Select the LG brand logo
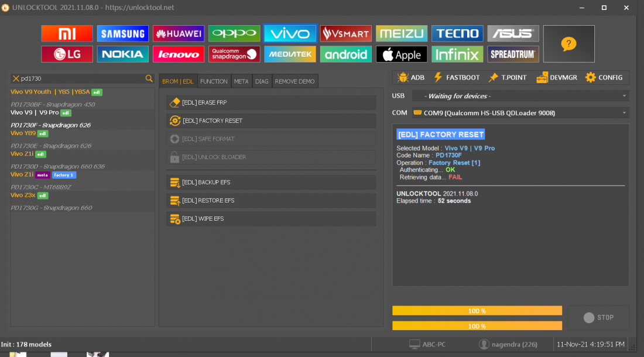Image resolution: width=644 pixels, height=357 pixels. point(67,54)
